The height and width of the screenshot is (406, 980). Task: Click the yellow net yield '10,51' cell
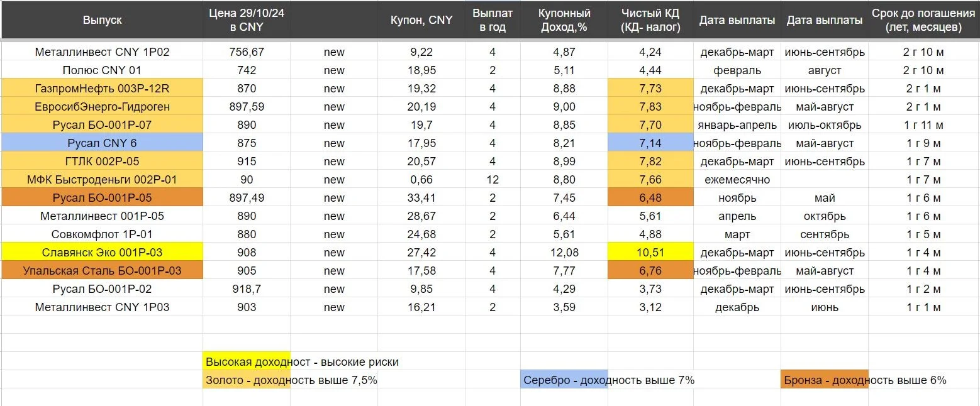(650, 253)
